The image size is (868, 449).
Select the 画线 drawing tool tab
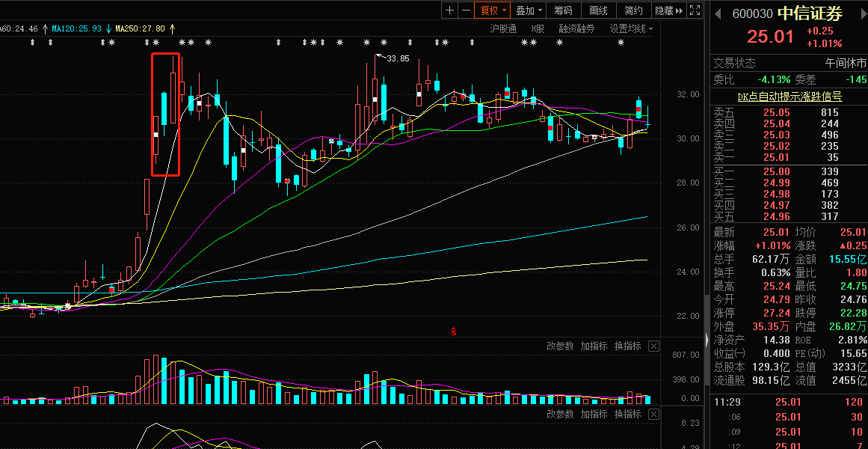pos(598,10)
